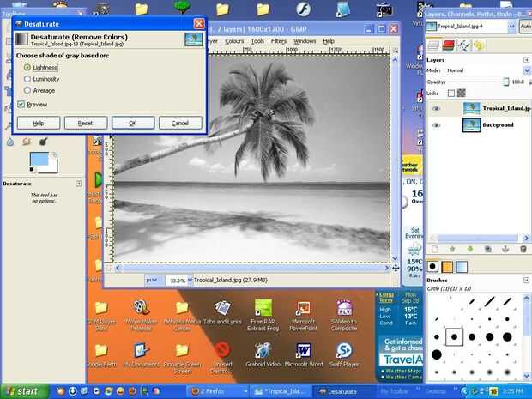Hide the Background layer eye icon
The image size is (532, 399).
pyautogui.click(x=436, y=125)
